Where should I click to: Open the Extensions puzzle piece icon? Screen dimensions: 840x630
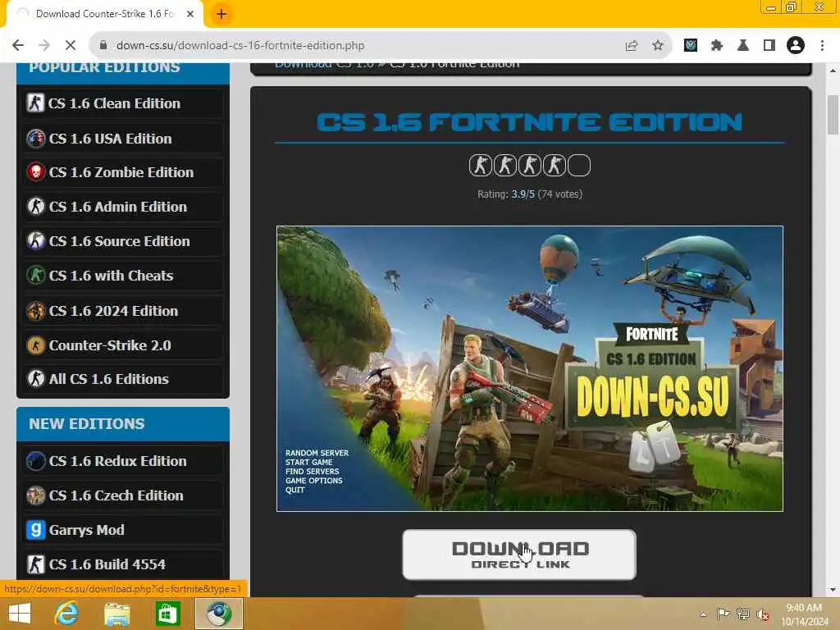(x=717, y=46)
